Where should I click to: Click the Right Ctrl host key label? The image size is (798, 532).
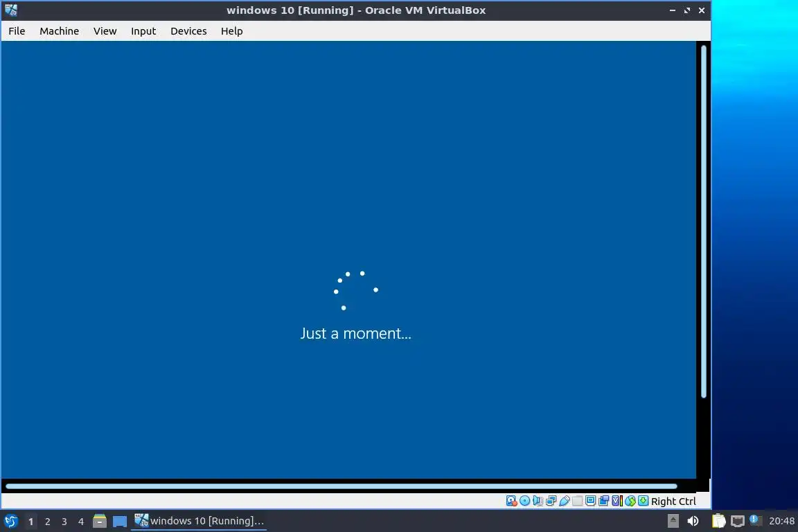pyautogui.click(x=673, y=502)
